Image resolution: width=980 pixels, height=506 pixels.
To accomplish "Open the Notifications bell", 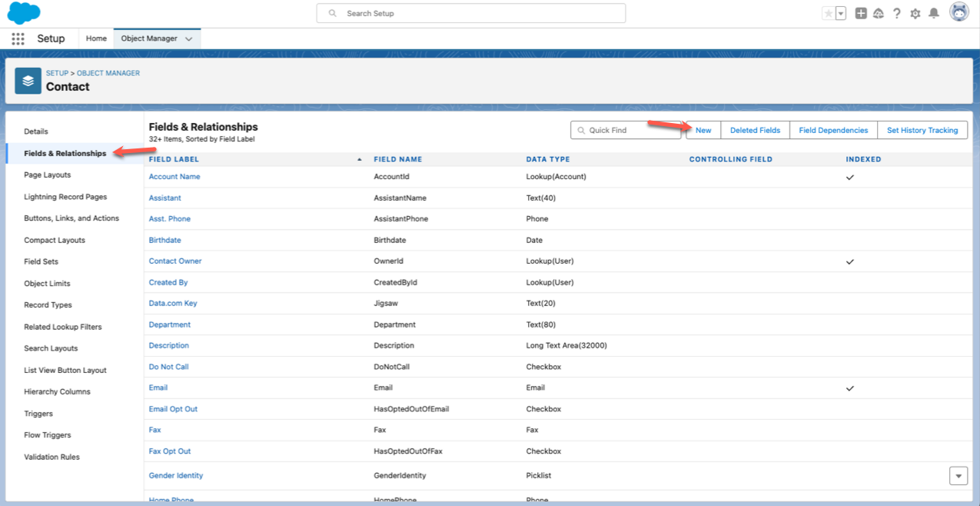I will [x=934, y=13].
